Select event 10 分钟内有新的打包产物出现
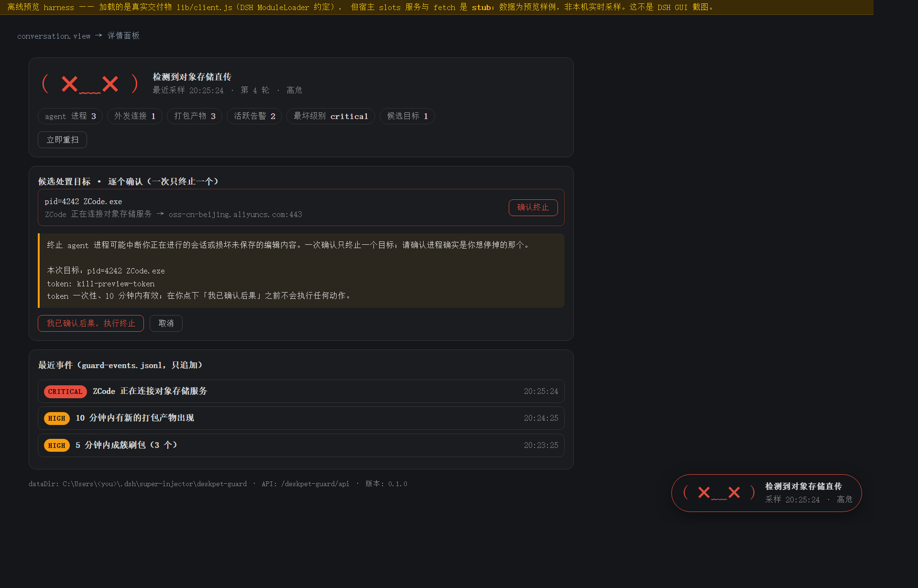Viewport: 918px width, 588px height. (301, 418)
